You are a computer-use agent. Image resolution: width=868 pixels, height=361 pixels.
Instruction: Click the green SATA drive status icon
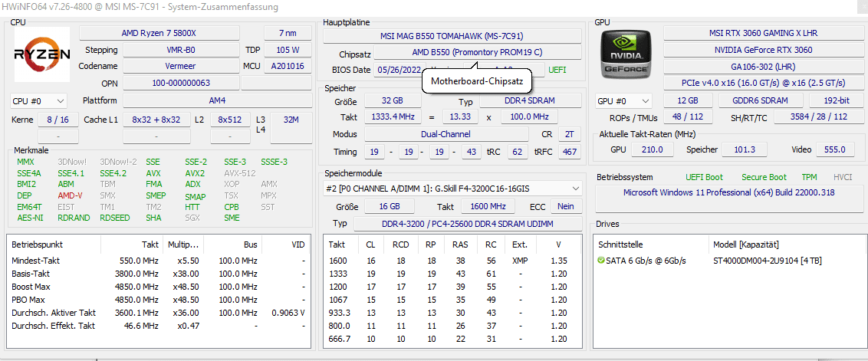coord(601,261)
